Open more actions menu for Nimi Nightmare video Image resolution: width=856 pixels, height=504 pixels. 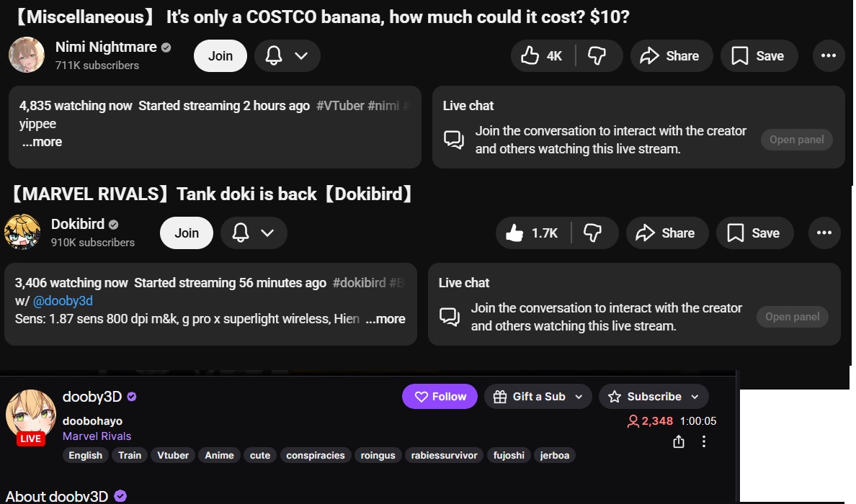pyautogui.click(x=828, y=55)
